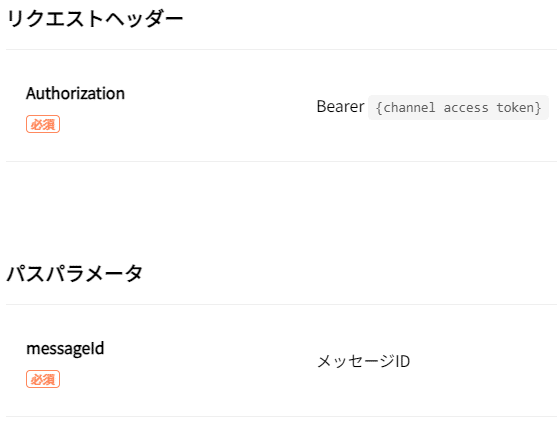This screenshot has width=557, height=423.
Task: Click the Bearer text
Action: [340, 107]
